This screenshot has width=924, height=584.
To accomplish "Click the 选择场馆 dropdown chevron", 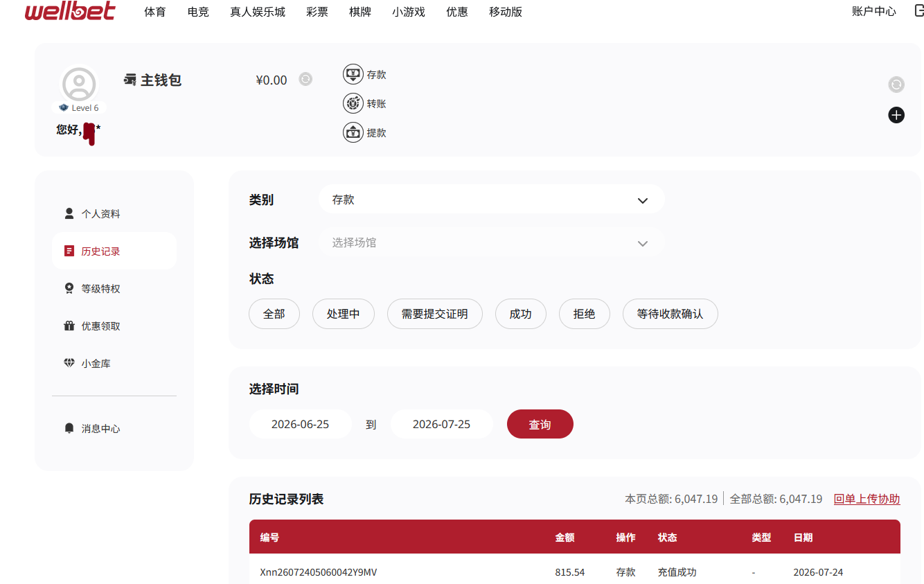I will tap(643, 243).
